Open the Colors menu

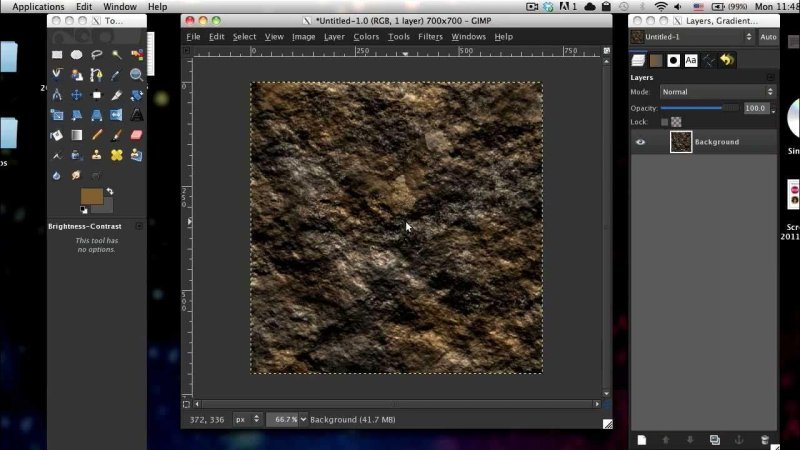point(366,37)
